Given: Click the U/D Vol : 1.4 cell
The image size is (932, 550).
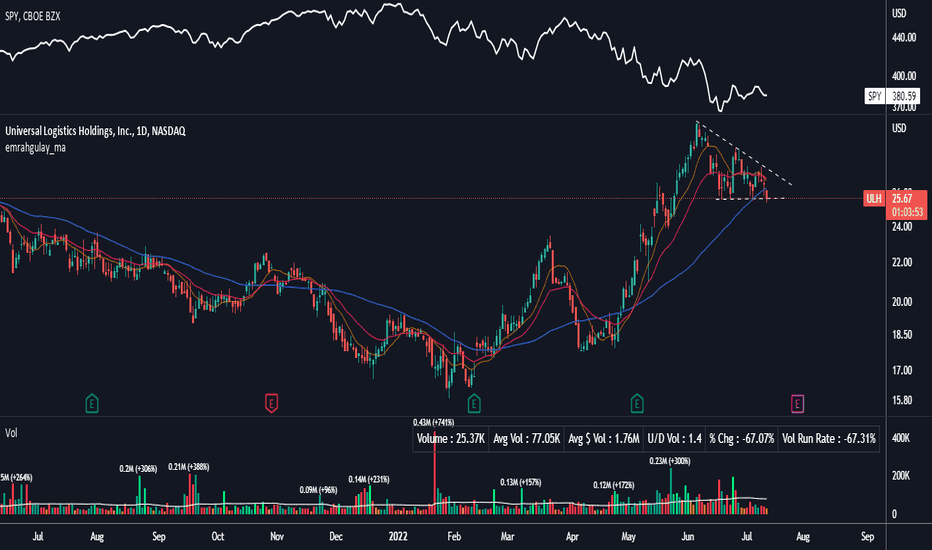Looking at the screenshot, I should (674, 439).
